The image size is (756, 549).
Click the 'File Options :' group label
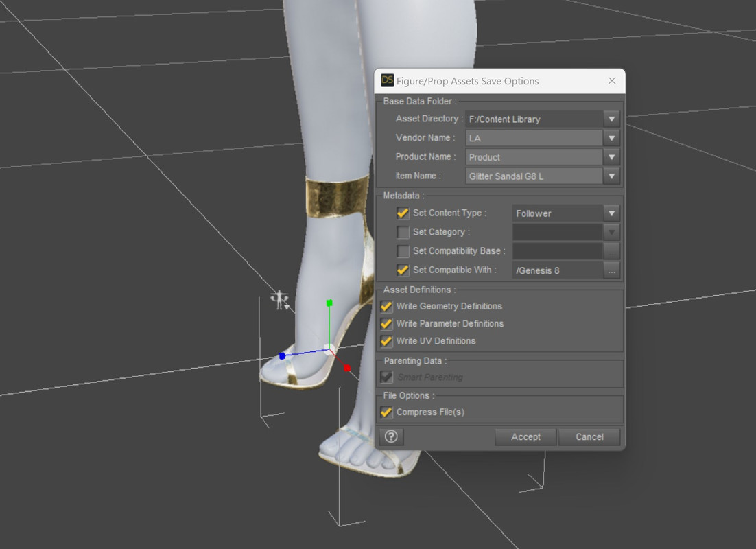[x=408, y=395]
